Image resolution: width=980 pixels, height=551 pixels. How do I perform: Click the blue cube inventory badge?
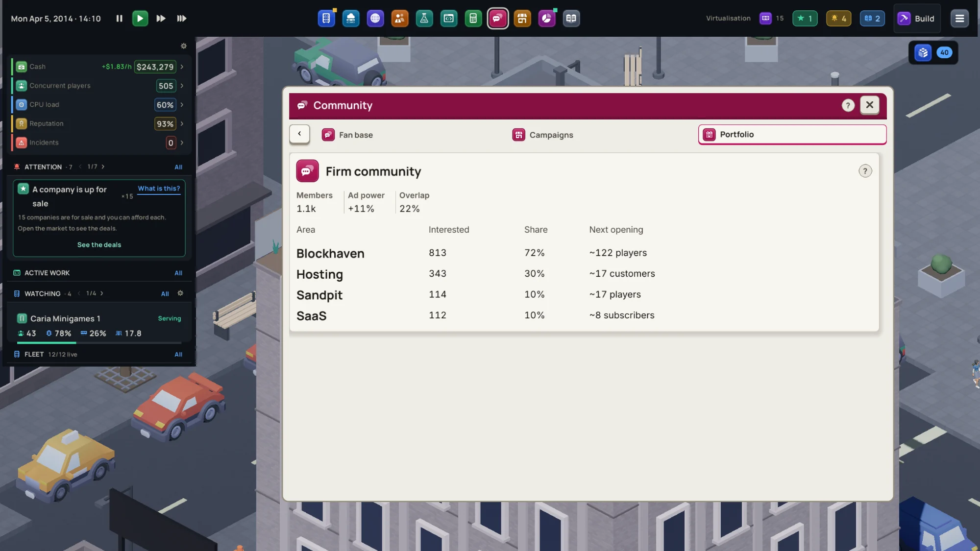(933, 52)
